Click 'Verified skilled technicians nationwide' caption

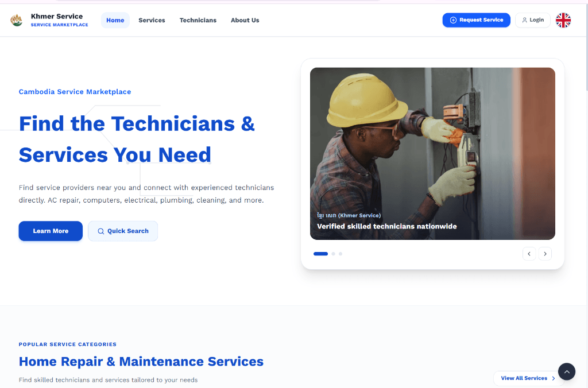click(x=386, y=226)
